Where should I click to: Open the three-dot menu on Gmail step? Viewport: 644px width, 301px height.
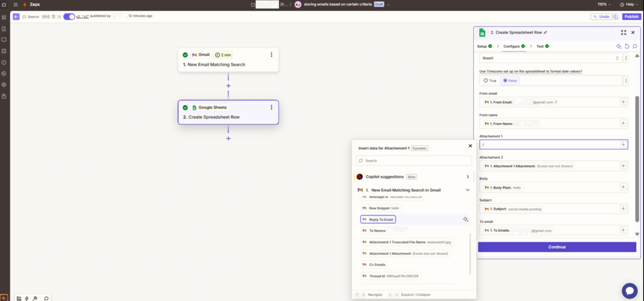tap(271, 55)
